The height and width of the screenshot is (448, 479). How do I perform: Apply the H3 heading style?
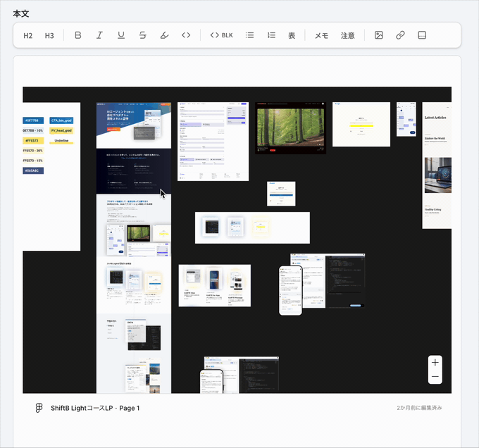click(x=49, y=35)
